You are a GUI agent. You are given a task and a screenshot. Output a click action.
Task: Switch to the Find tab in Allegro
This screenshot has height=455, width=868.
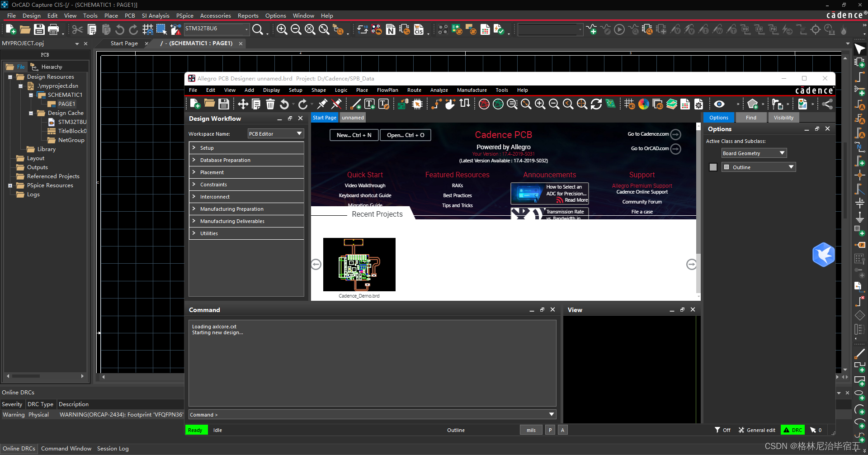click(751, 118)
